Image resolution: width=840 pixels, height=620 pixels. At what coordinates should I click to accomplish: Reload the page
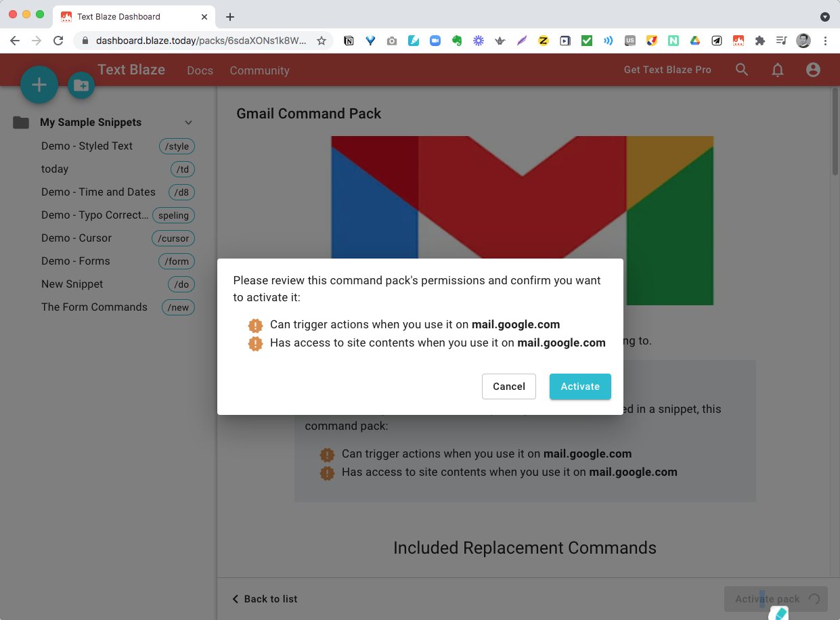coord(58,41)
